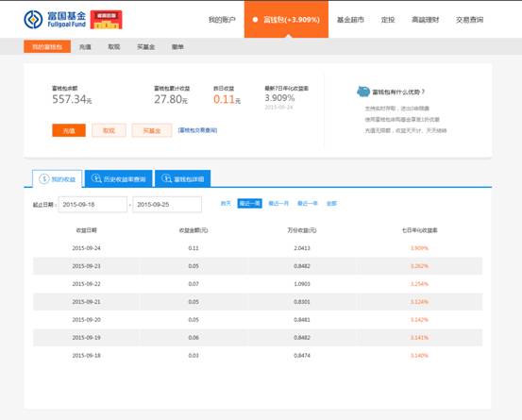Viewport: 522px width, 420px height.
Task: Select the 我的收益 tab with coin icon
Action: (x=58, y=179)
